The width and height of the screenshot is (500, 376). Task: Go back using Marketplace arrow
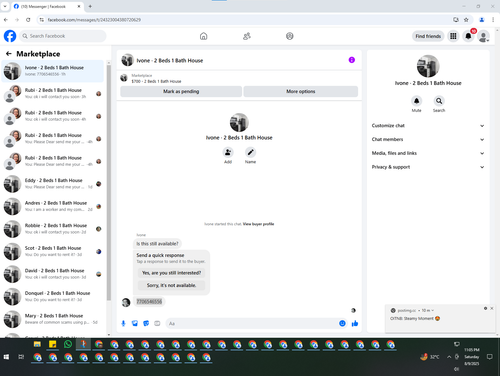(x=9, y=54)
